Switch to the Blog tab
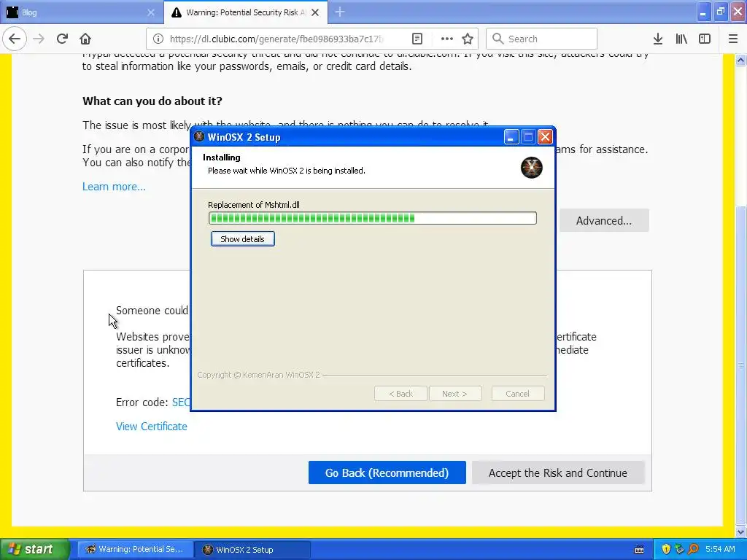Image resolution: width=747 pixels, height=560 pixels. (x=81, y=12)
